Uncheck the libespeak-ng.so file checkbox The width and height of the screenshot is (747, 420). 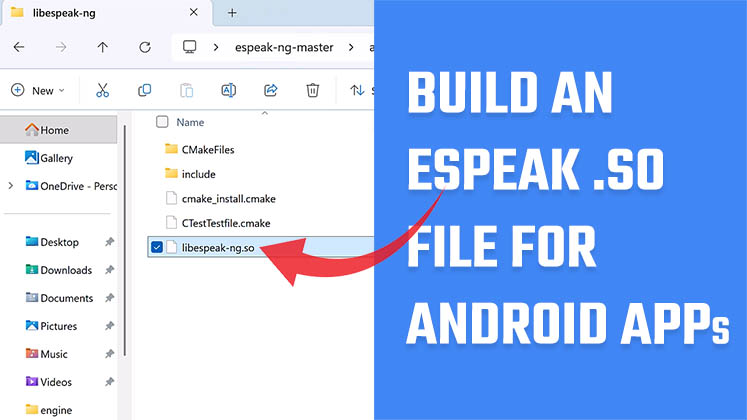(x=156, y=247)
